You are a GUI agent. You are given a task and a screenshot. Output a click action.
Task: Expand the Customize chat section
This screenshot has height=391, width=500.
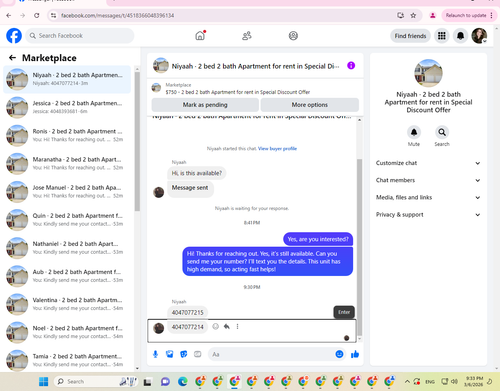[428, 163]
